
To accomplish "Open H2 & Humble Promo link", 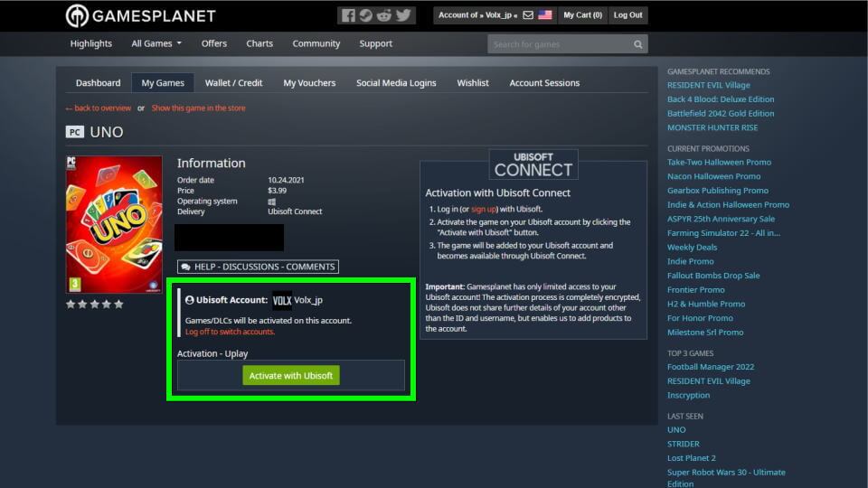I will point(706,305).
